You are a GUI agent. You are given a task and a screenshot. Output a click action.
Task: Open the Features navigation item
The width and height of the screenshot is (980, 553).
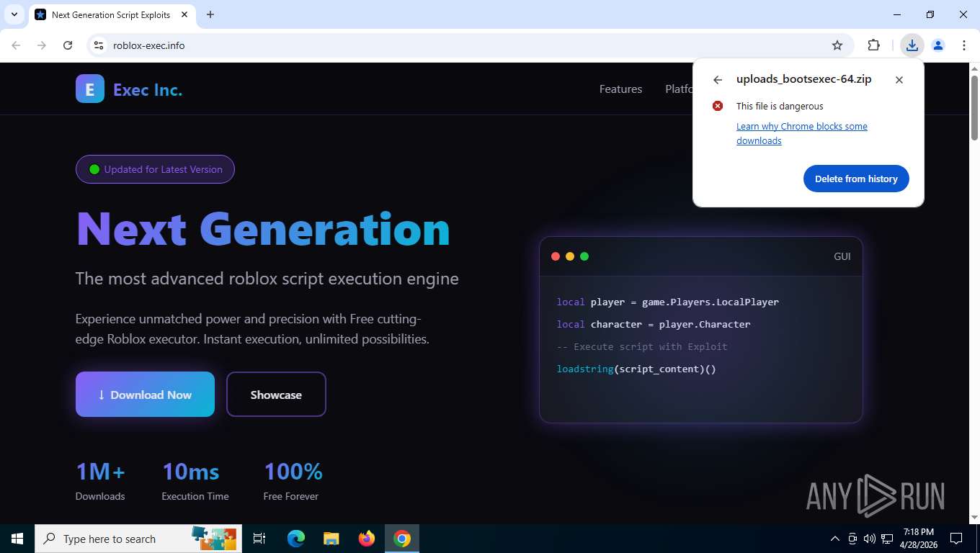(x=620, y=89)
